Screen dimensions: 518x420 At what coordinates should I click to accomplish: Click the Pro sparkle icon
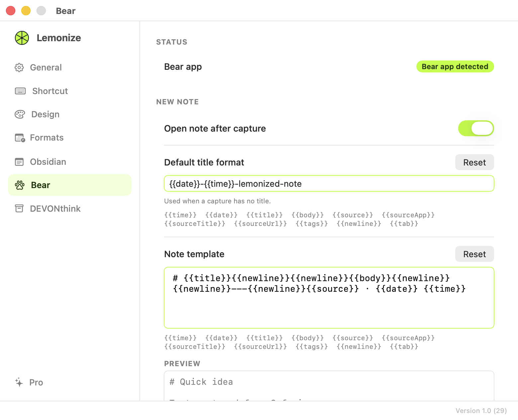[x=19, y=382]
